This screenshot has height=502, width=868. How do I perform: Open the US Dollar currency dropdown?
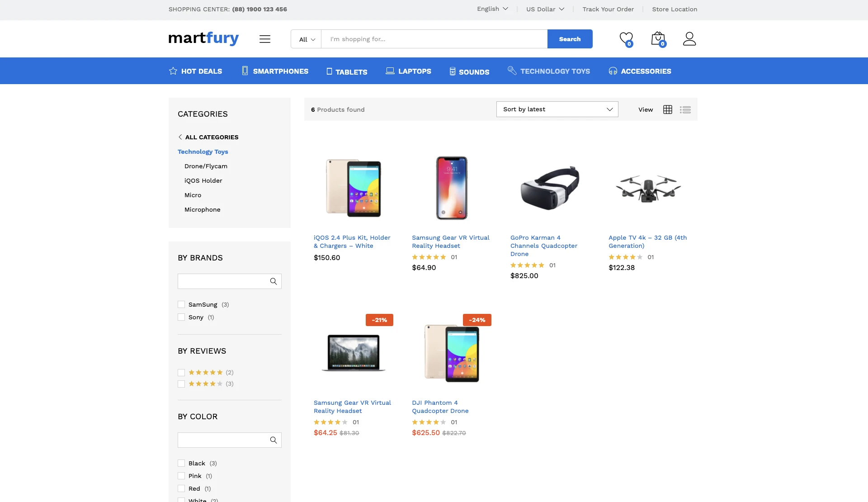coord(545,9)
